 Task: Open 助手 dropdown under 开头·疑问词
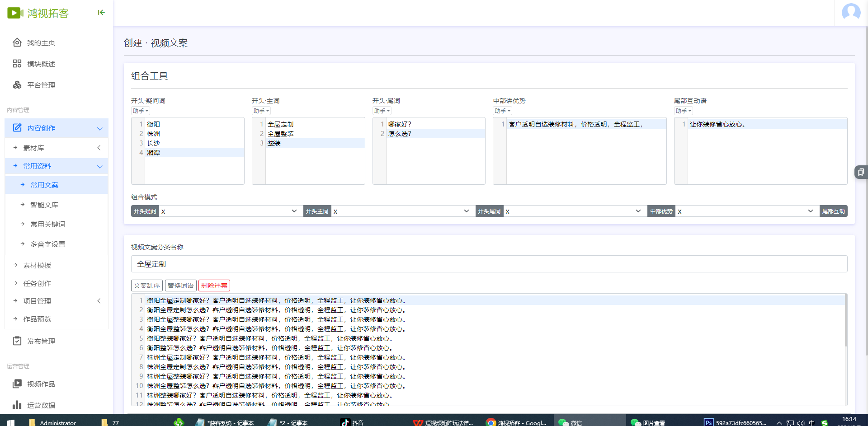(141, 111)
